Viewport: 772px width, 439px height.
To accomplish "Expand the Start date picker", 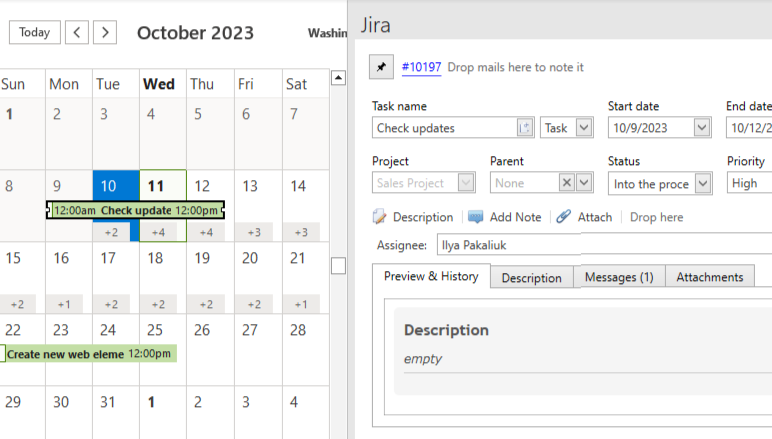I will (x=701, y=128).
